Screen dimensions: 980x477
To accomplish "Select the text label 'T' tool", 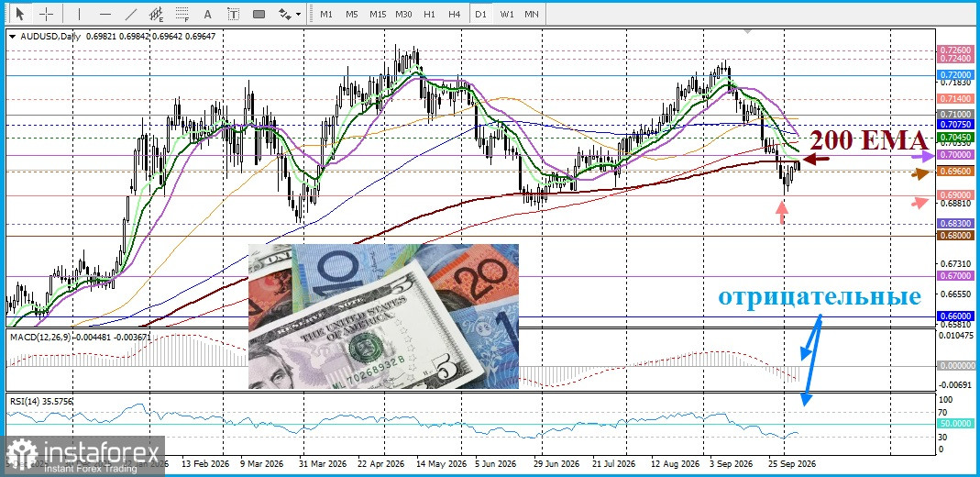I will pyautogui.click(x=233, y=13).
